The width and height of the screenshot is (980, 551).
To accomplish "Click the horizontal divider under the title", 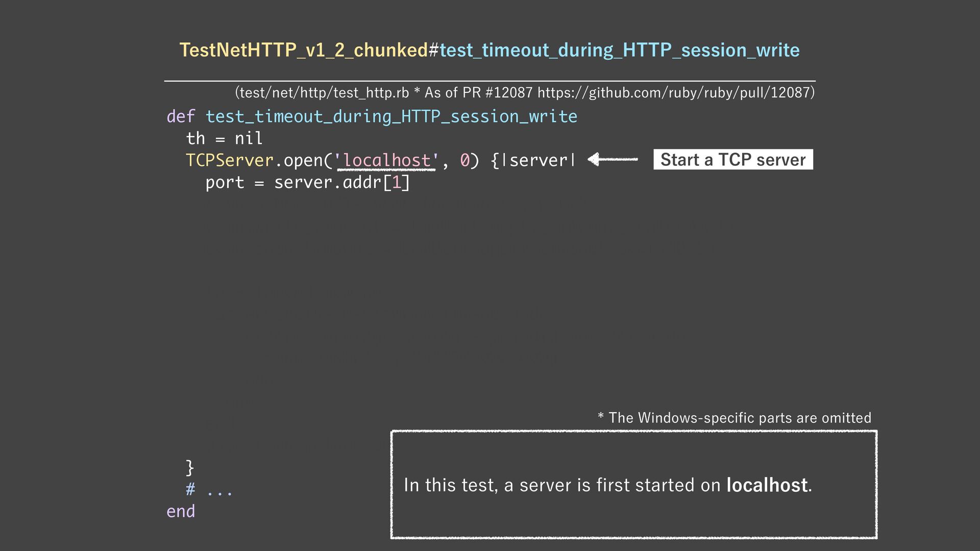I will [x=489, y=81].
